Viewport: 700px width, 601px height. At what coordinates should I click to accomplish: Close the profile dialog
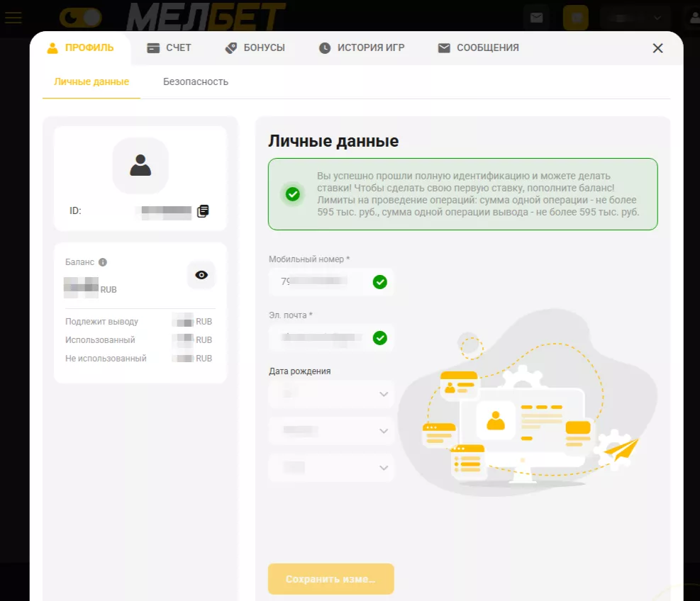point(657,48)
